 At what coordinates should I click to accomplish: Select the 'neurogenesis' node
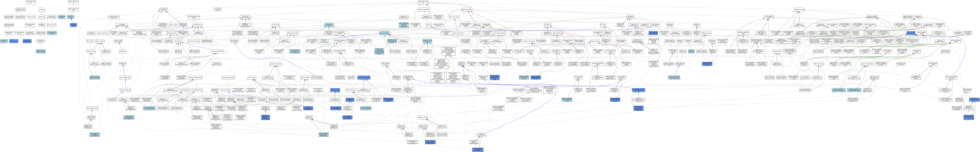(123, 51)
